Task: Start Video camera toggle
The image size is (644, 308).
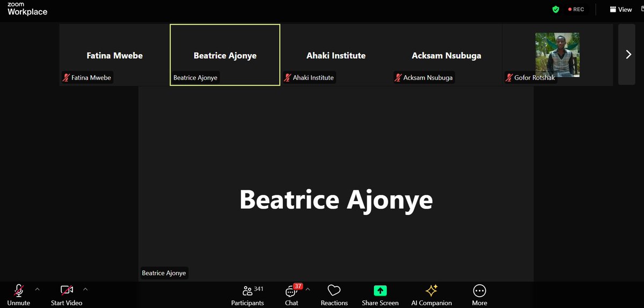Action: pos(67,295)
